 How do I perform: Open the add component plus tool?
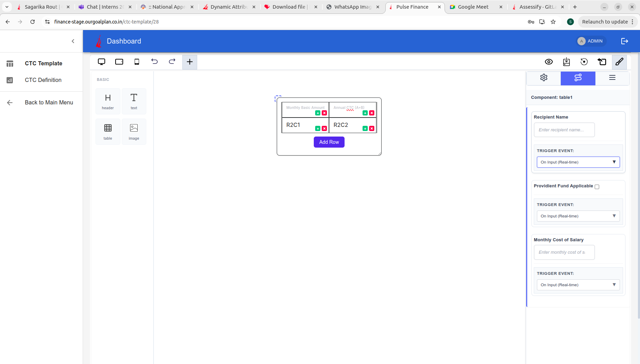(190, 62)
